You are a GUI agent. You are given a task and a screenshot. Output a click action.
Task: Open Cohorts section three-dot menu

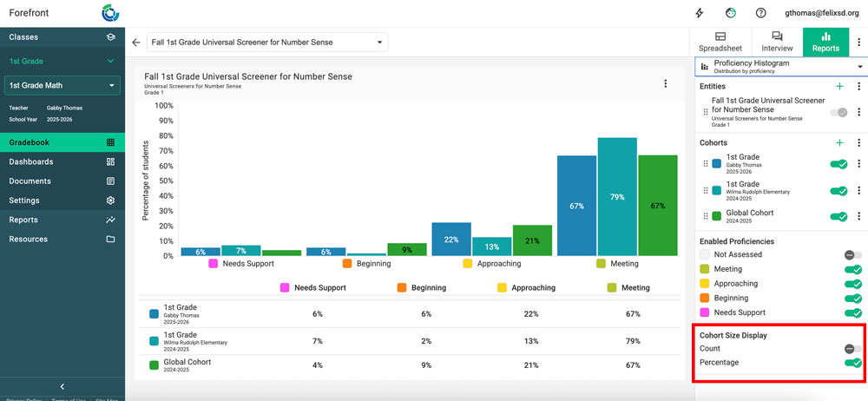click(858, 142)
